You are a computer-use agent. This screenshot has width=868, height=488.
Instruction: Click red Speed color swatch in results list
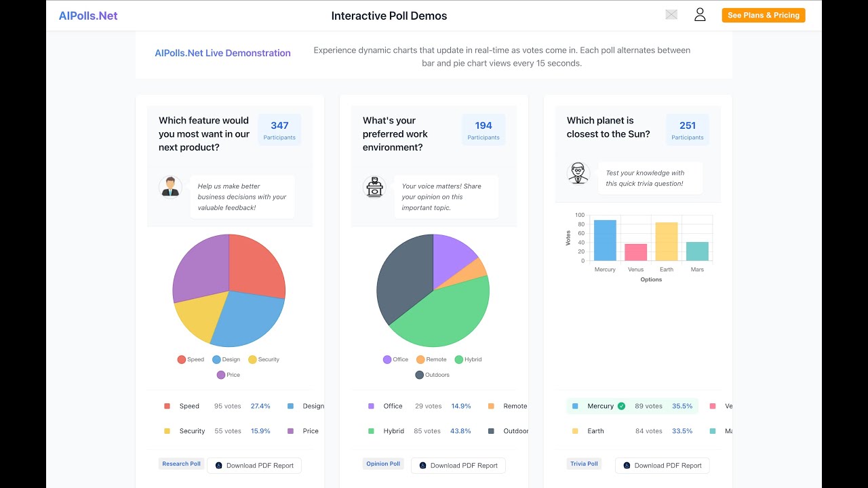(x=167, y=406)
